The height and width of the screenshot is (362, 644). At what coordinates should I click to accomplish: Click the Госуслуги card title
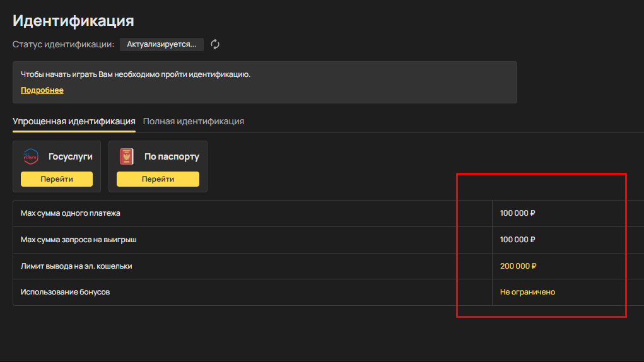point(70,156)
